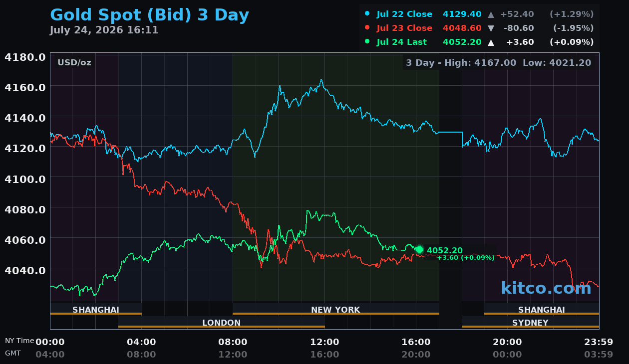This screenshot has width=629, height=364.
Task: Click the green current-price marker dot
Action: point(419,250)
